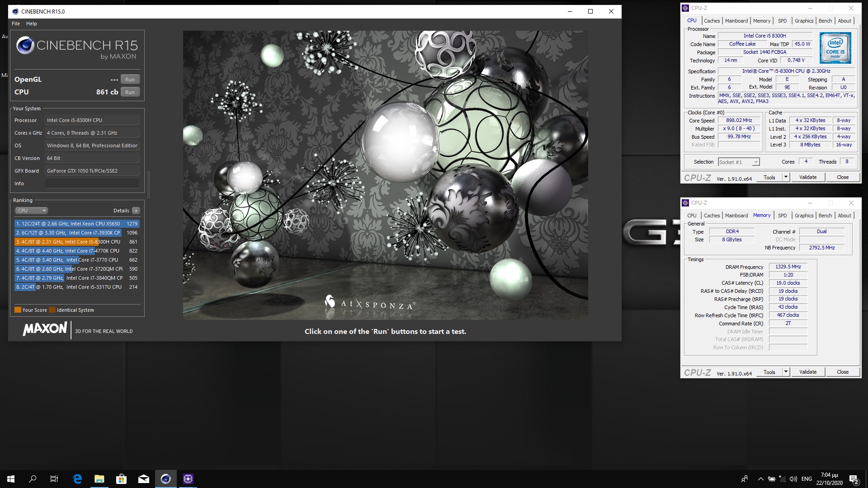
Task: Open People icon in system tray
Action: click(x=745, y=479)
